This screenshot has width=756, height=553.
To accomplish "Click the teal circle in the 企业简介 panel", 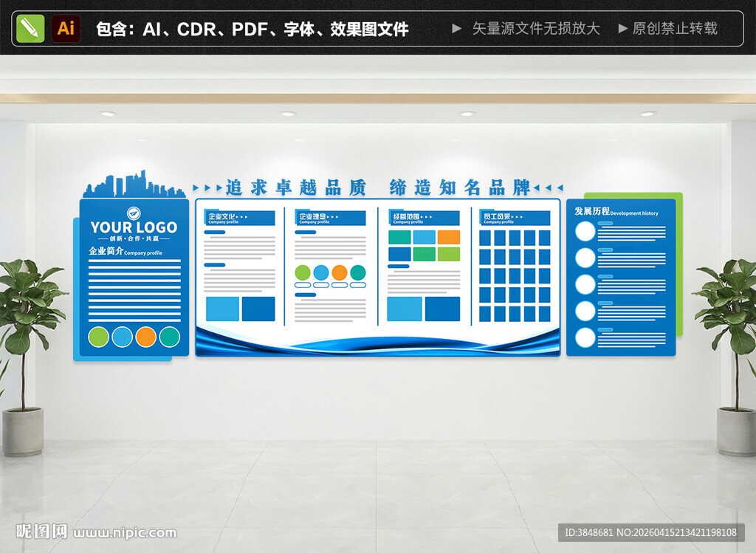I will tap(170, 337).
